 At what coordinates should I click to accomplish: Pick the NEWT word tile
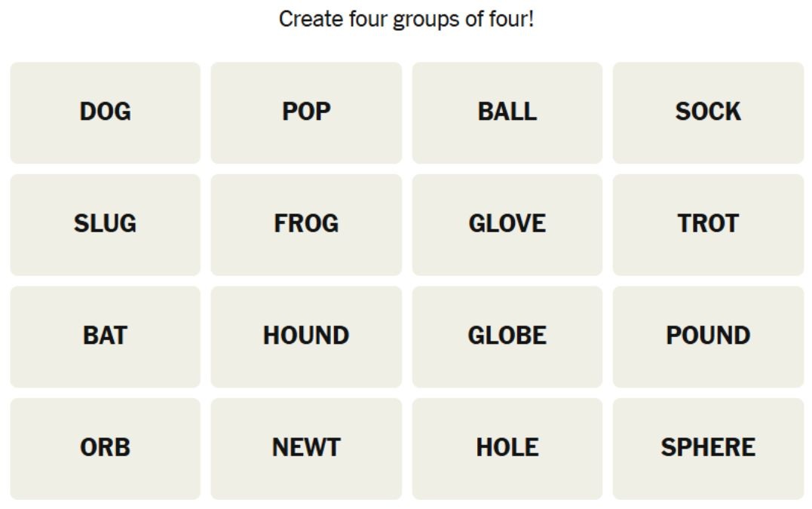(x=306, y=448)
